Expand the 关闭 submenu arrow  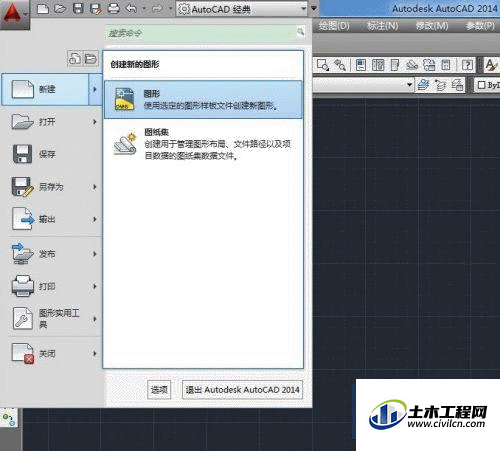tap(95, 353)
